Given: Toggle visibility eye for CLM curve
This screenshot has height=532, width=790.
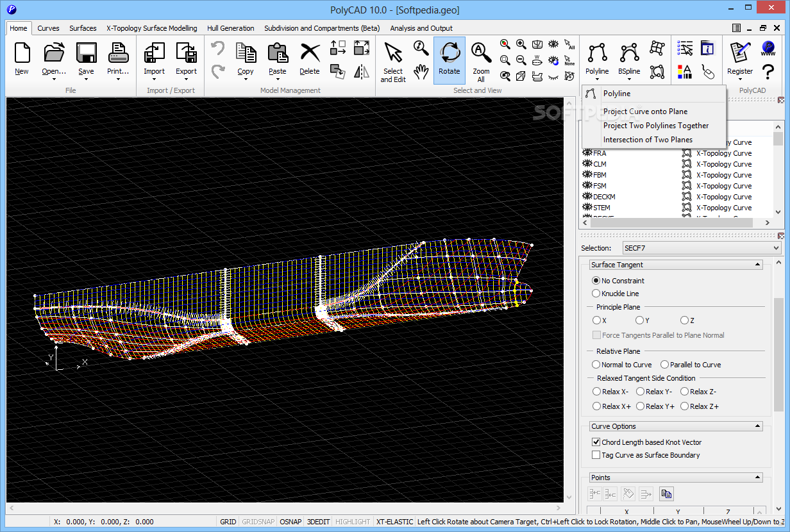Looking at the screenshot, I should pos(587,164).
